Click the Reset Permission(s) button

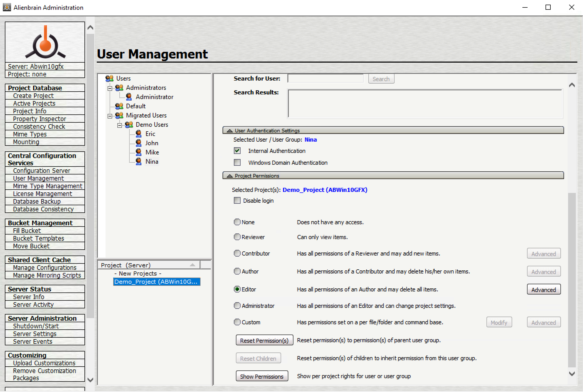tap(264, 340)
